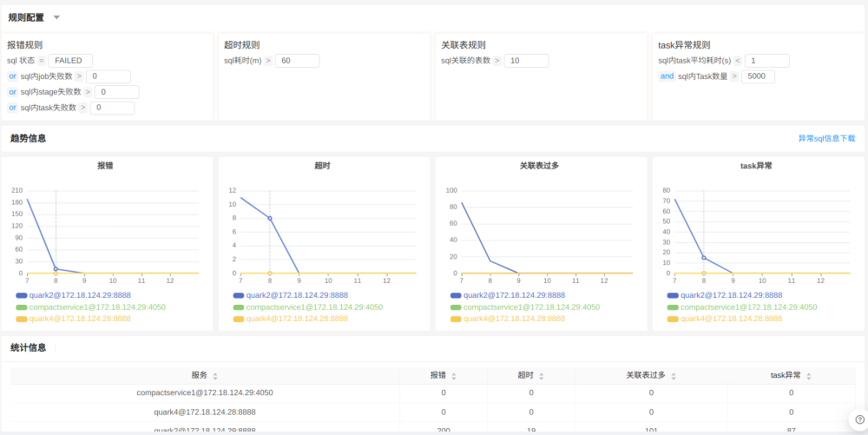Click the 超时 chart blue data point at 8
This screenshot has width=868, height=435.
point(270,218)
